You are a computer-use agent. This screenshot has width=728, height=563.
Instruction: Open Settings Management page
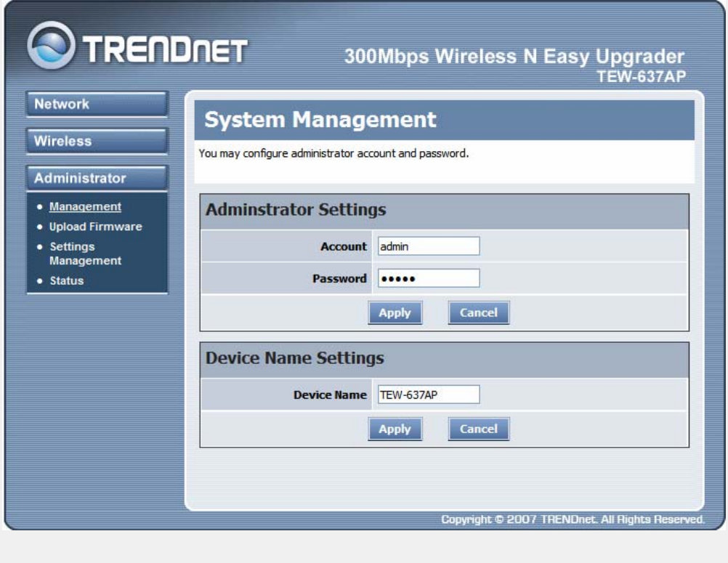point(86,254)
